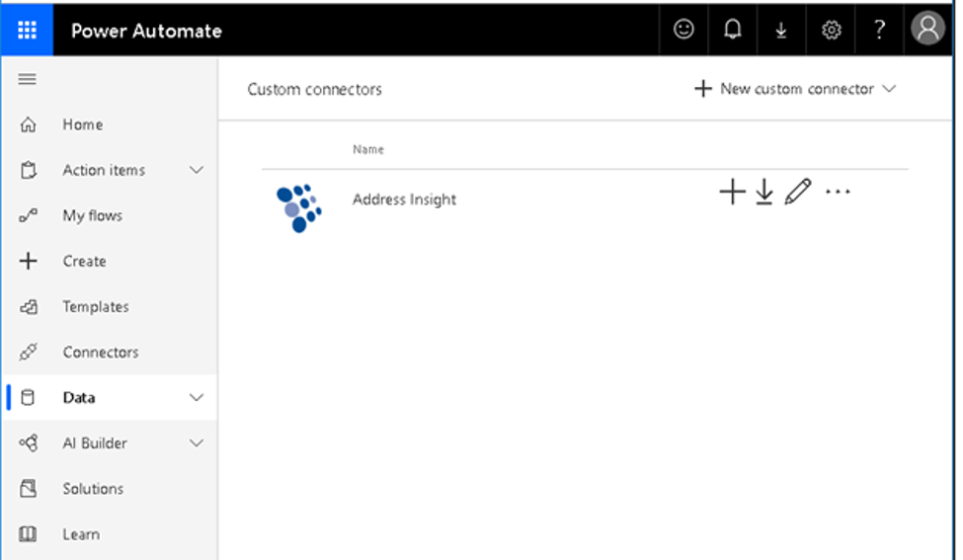The height and width of the screenshot is (560, 963).
Task: Click the Home house icon
Action: point(29,124)
